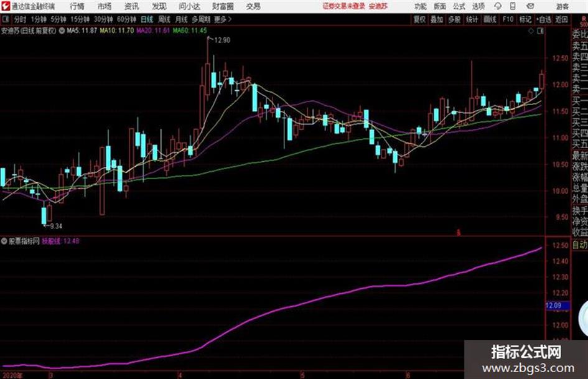Viewport: 588px width, 379px height.
Task: Open the 发现 menu
Action: click(159, 6)
